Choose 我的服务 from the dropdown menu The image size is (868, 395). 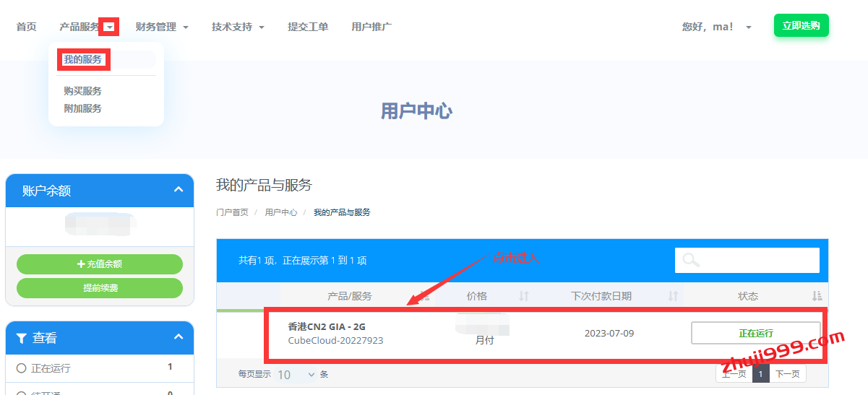(x=83, y=59)
